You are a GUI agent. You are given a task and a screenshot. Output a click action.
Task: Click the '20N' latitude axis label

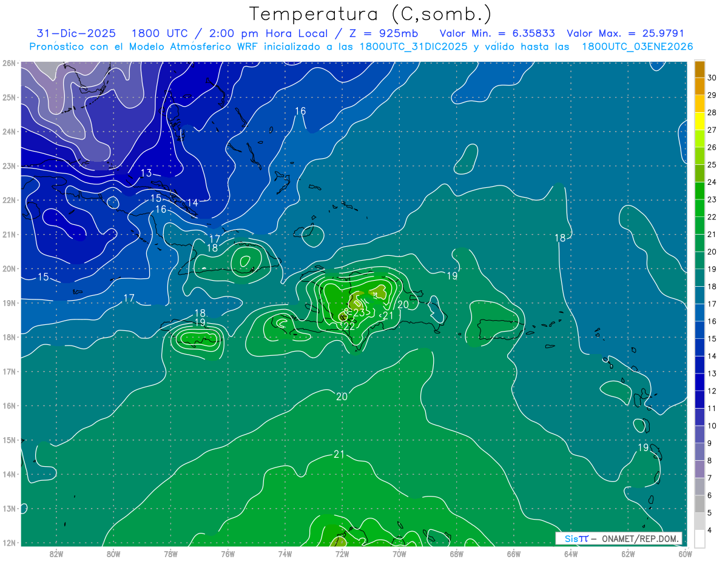tap(8, 269)
